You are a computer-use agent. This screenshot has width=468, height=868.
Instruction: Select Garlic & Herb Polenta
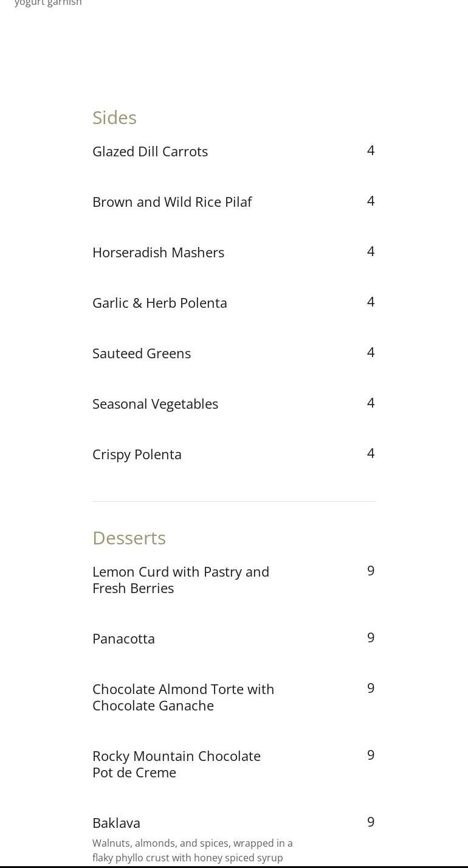(x=160, y=303)
